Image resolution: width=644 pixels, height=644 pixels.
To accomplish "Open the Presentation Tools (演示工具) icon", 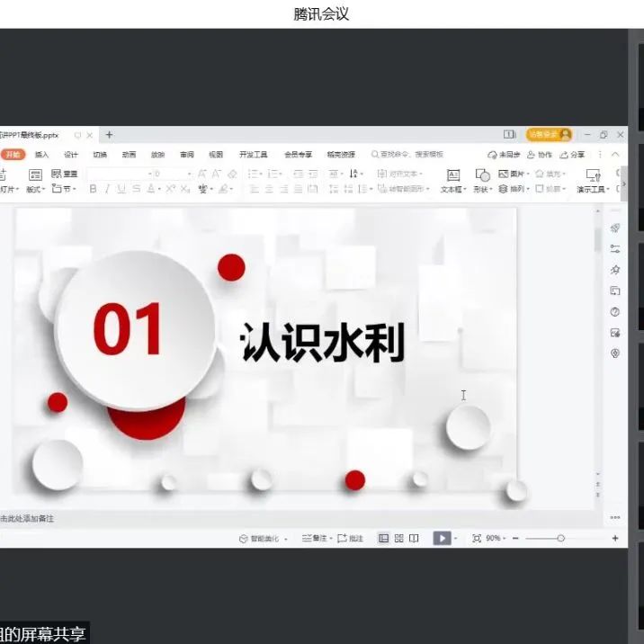I will [x=593, y=175].
